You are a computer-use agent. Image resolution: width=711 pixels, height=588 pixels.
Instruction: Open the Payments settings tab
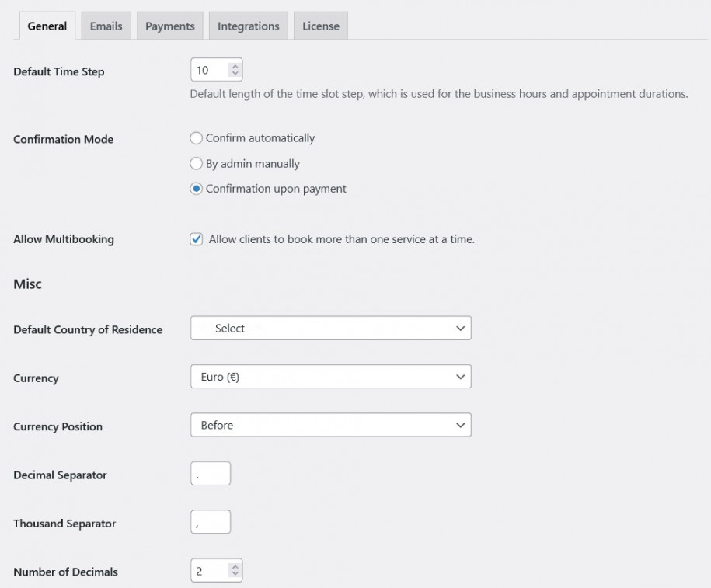point(169,25)
